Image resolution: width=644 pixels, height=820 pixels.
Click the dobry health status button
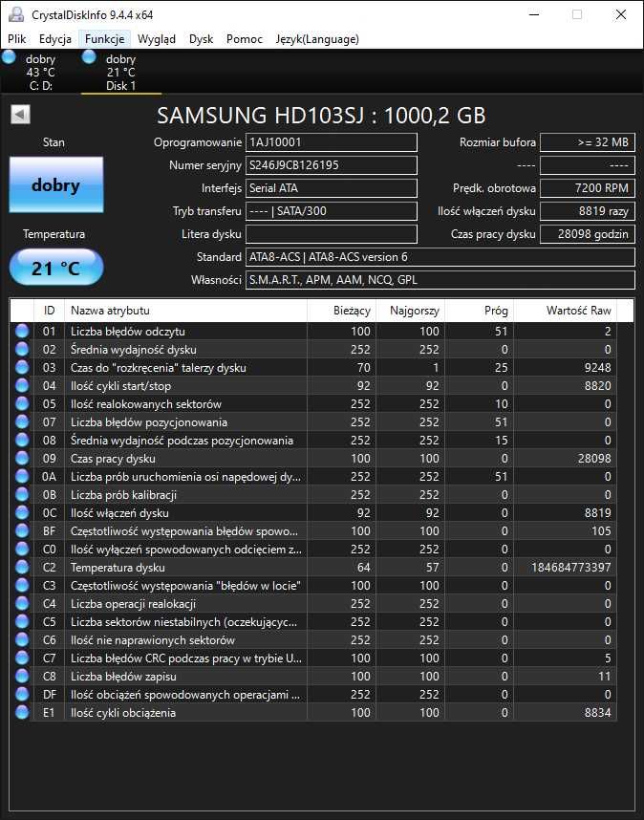point(56,184)
